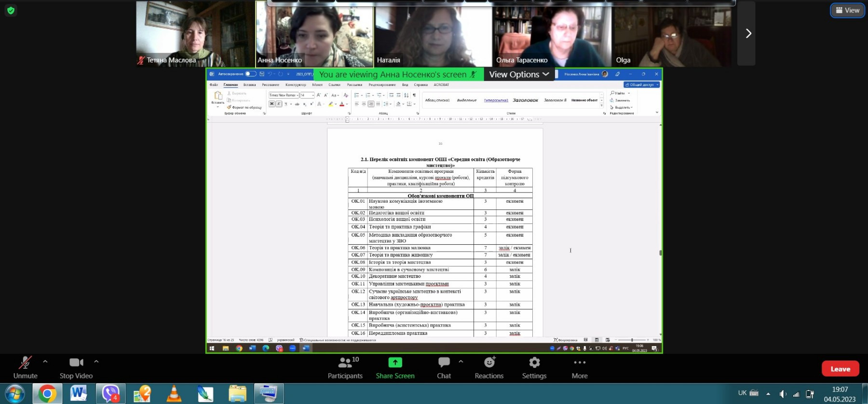Image resolution: width=868 pixels, height=404 pixels.
Task: Open the View Options dropdown
Action: point(519,74)
